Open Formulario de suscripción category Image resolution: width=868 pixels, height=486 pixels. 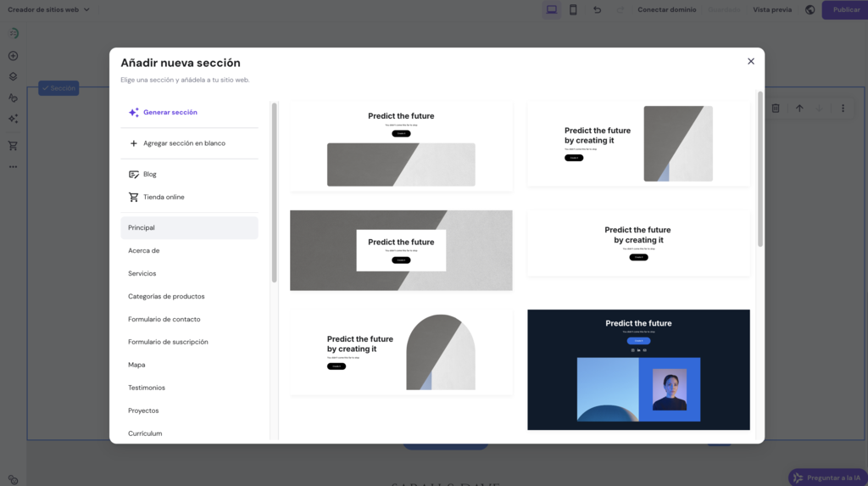pyautogui.click(x=189, y=342)
